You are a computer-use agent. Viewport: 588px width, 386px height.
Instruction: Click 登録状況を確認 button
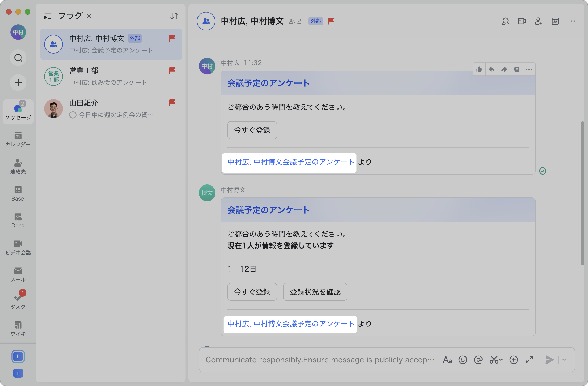[x=315, y=292]
